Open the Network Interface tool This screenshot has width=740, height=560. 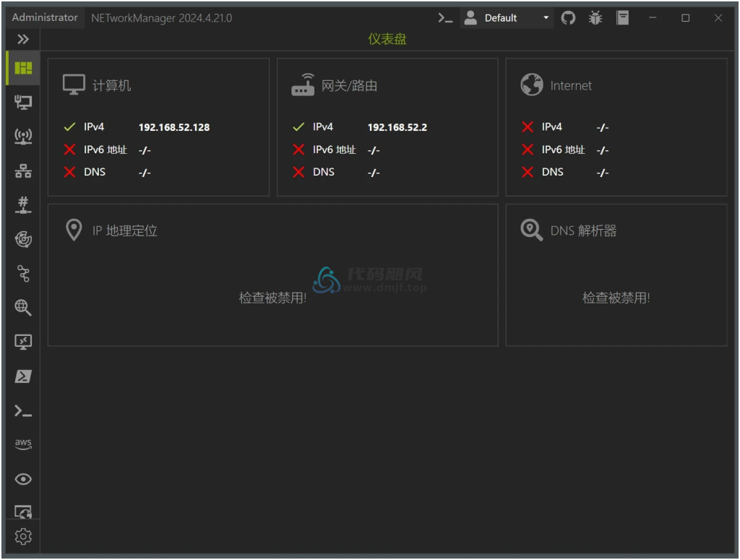point(23,103)
